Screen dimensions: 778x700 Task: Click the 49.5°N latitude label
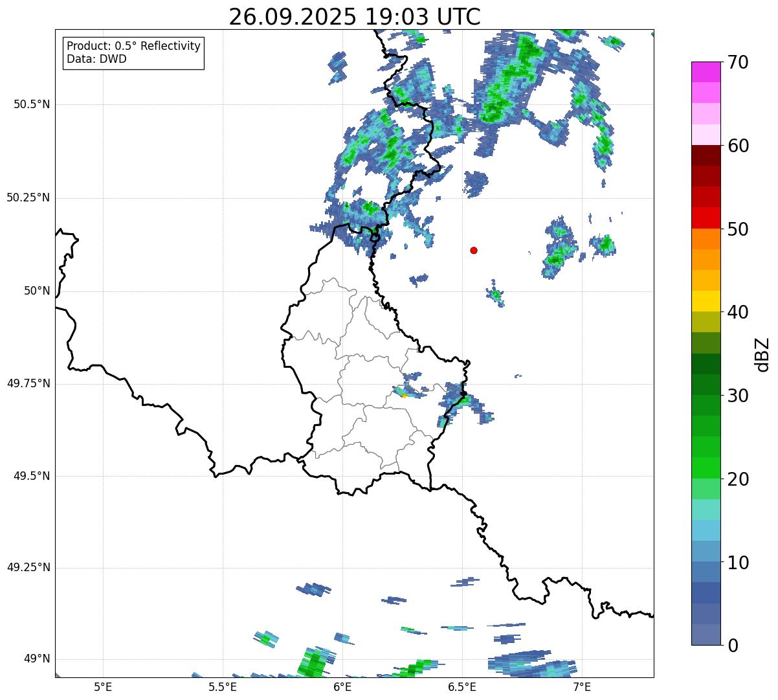(x=31, y=476)
